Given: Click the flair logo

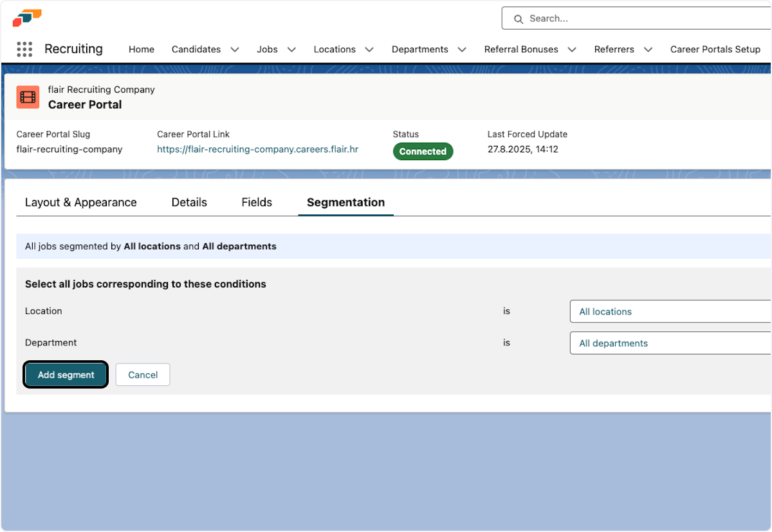Looking at the screenshot, I should 26,18.
